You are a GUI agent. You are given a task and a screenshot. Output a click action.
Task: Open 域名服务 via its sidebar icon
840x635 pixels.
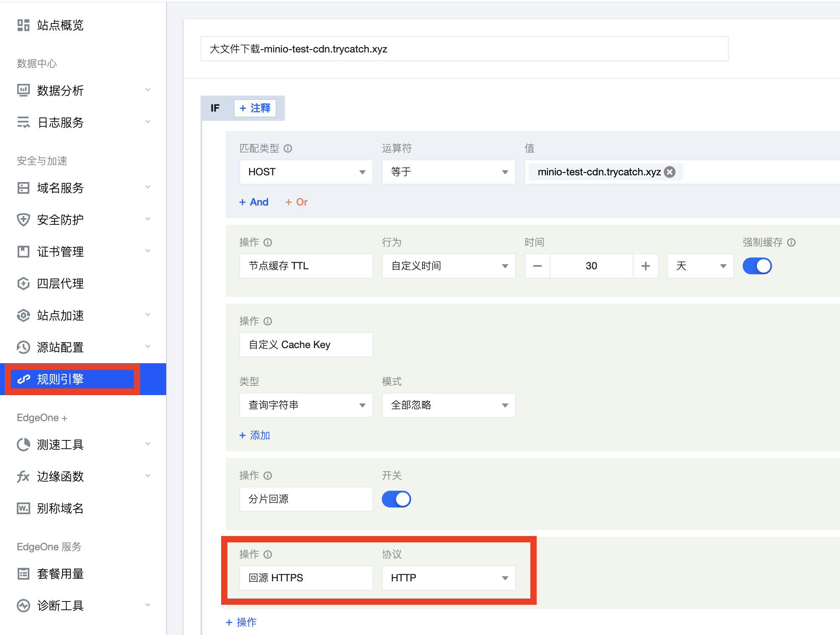pyautogui.click(x=23, y=188)
